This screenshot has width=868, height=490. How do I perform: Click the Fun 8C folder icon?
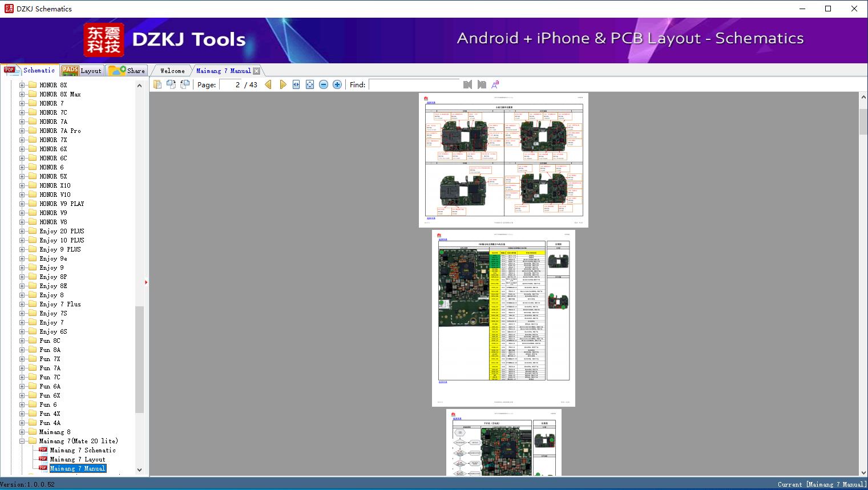[x=33, y=341]
